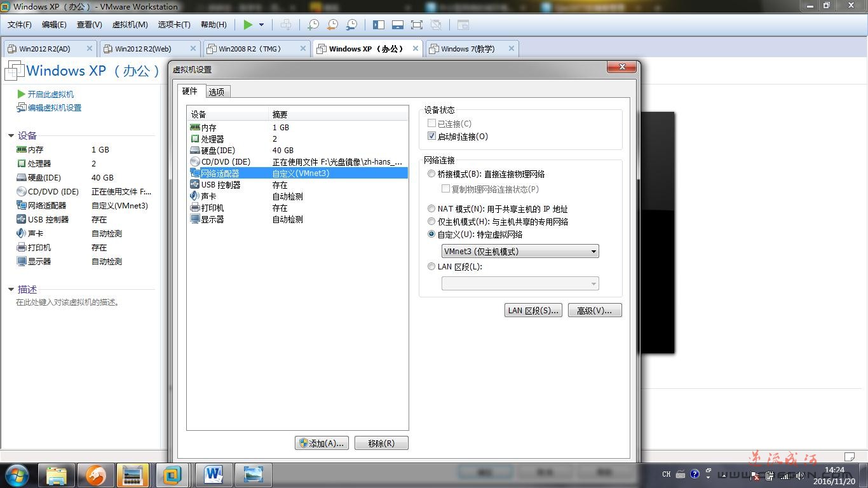This screenshot has width=868, height=488.
Task: Power on the virtual machine with the green play icon
Action: point(248,25)
